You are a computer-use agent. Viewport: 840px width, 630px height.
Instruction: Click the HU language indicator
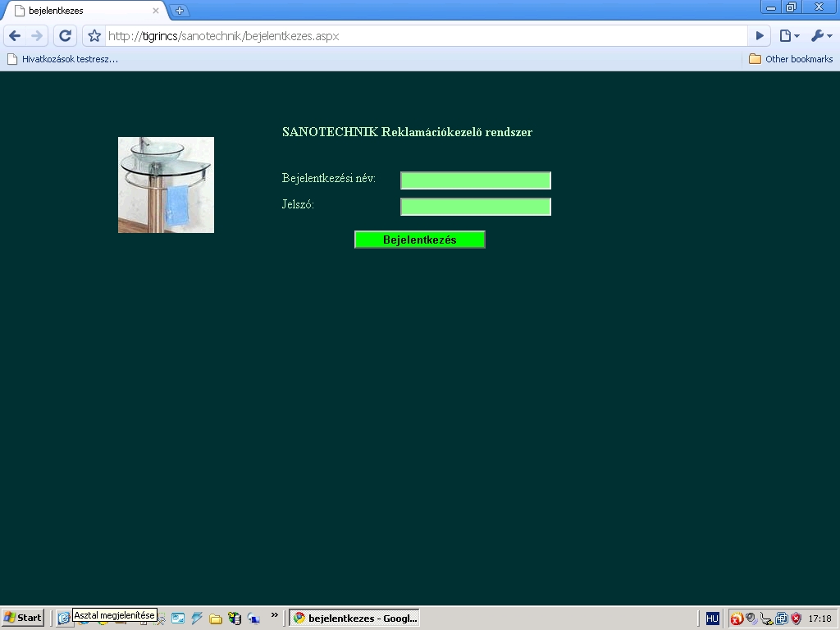[x=712, y=619]
